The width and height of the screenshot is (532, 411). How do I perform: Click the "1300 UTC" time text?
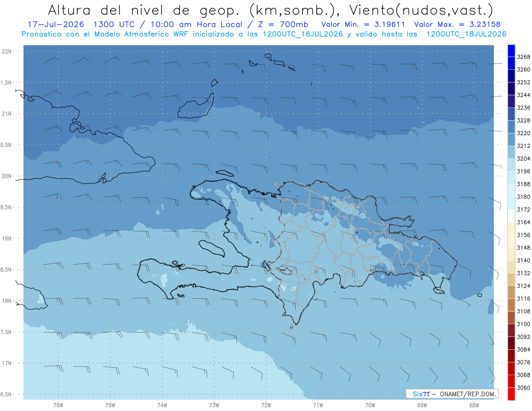[x=114, y=24]
